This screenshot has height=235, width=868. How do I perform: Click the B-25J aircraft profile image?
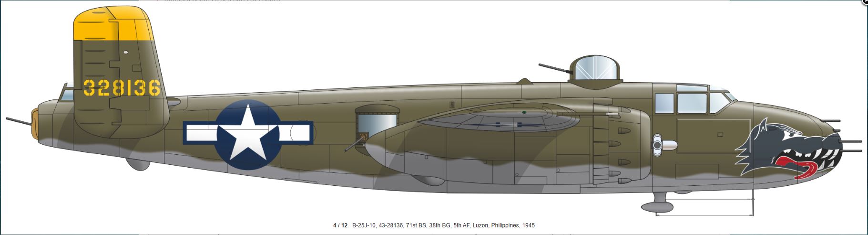[434, 111]
